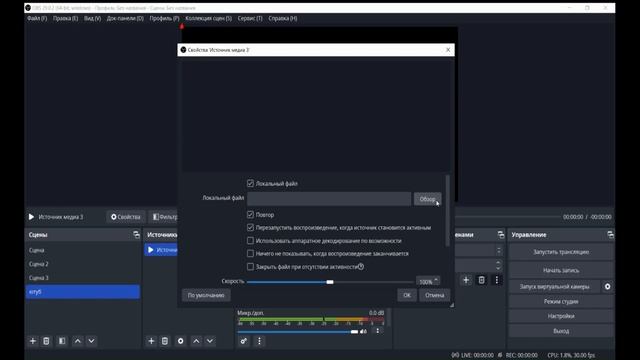This screenshot has width=640, height=360.
Task: Click the Скорость slider handle
Action: tap(330, 282)
